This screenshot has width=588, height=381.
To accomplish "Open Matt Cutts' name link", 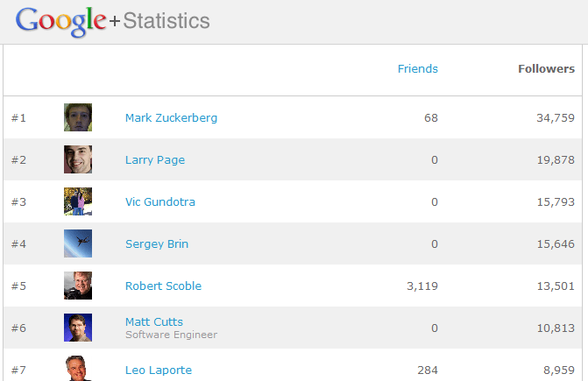I will [x=154, y=321].
